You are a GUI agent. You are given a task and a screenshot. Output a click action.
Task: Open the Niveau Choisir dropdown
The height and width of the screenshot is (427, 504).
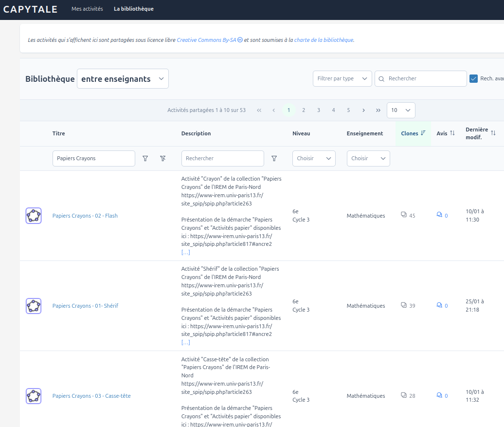coord(314,158)
